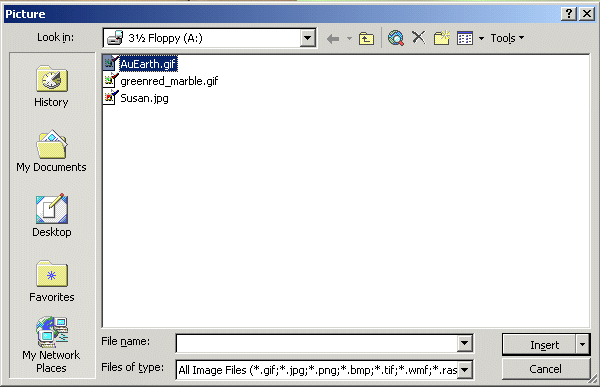Screen dimensions: 600x387
Task: Delete the selected file with the X icon
Action: pyautogui.click(x=419, y=38)
